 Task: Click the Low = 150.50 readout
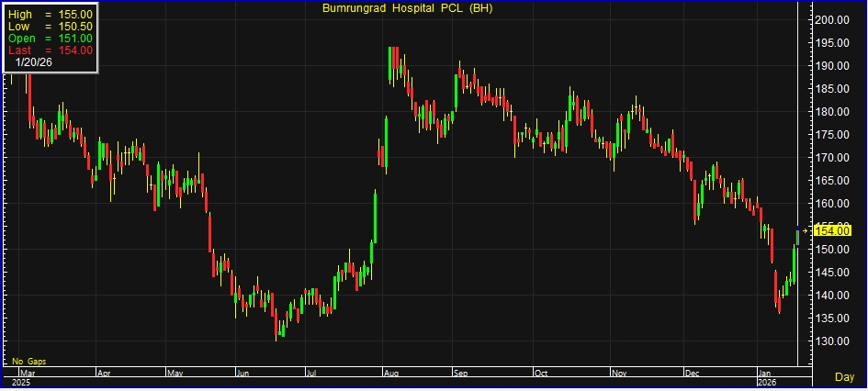click(x=50, y=27)
